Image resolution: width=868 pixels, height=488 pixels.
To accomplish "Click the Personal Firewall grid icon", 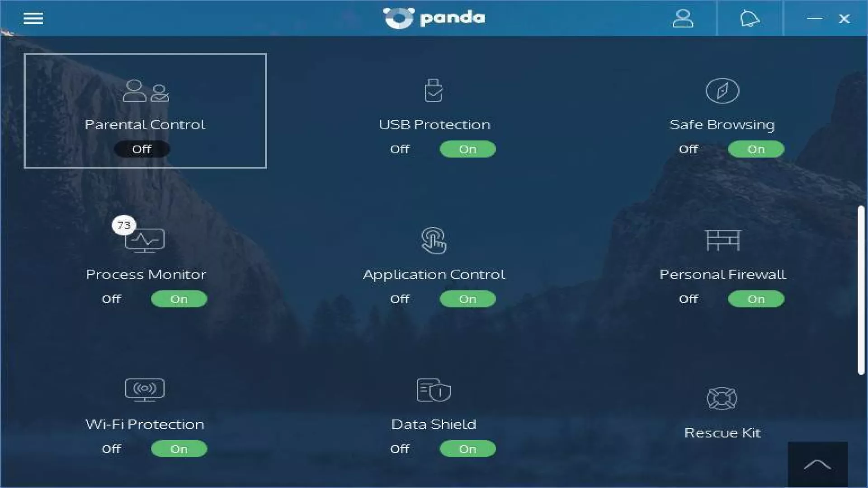I will [722, 241].
